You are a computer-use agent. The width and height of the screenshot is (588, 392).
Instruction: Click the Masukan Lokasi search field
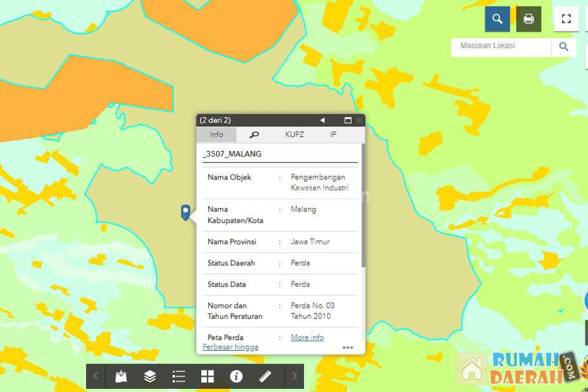click(x=501, y=46)
